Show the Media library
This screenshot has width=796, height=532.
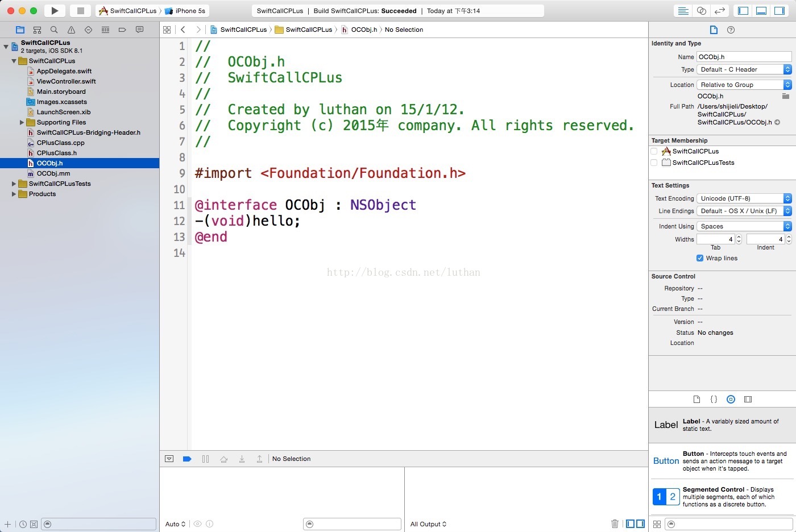(748, 400)
